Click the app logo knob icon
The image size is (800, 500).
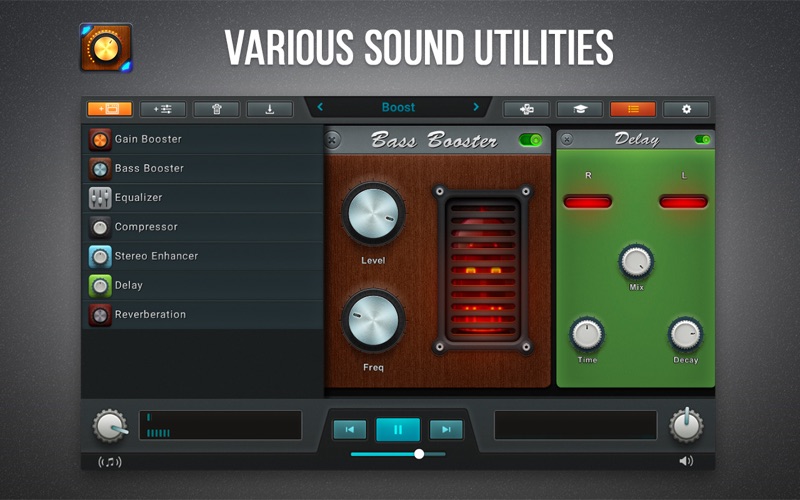click(106, 47)
